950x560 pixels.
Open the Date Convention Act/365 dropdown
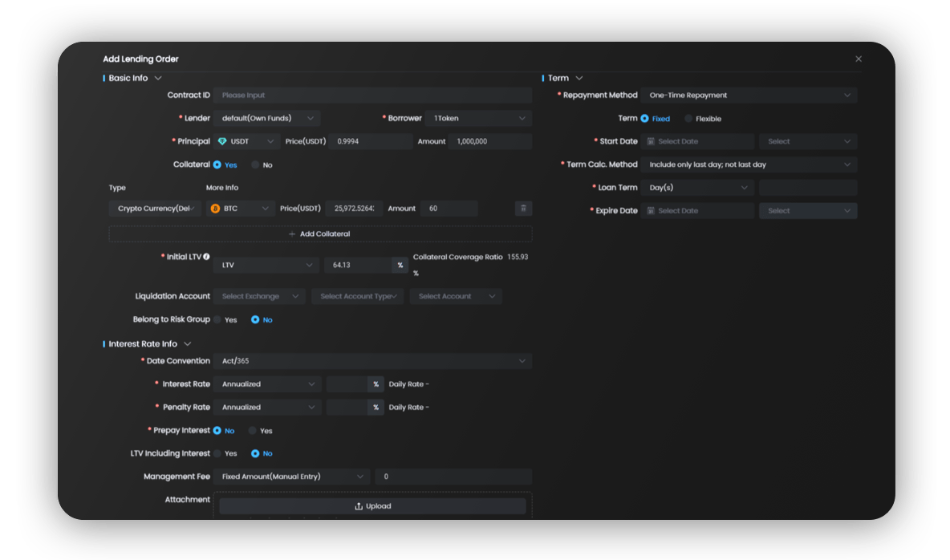tap(371, 362)
